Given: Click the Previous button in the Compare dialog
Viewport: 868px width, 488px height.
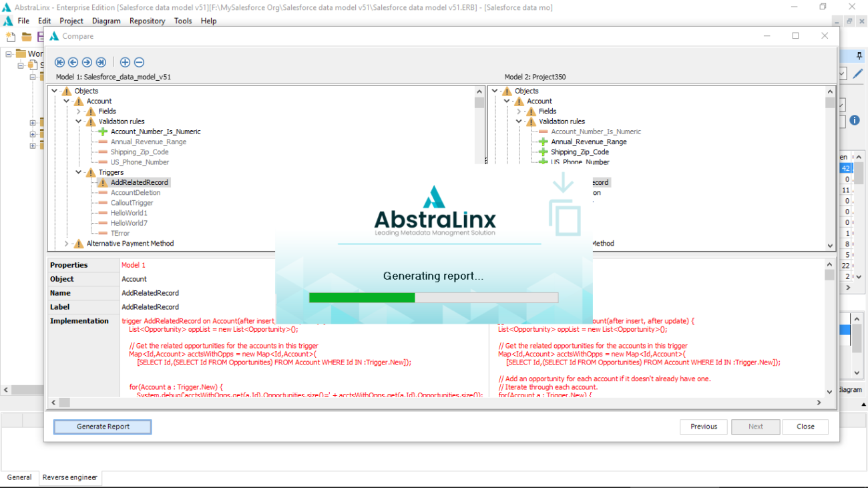Looking at the screenshot, I should pos(703,427).
